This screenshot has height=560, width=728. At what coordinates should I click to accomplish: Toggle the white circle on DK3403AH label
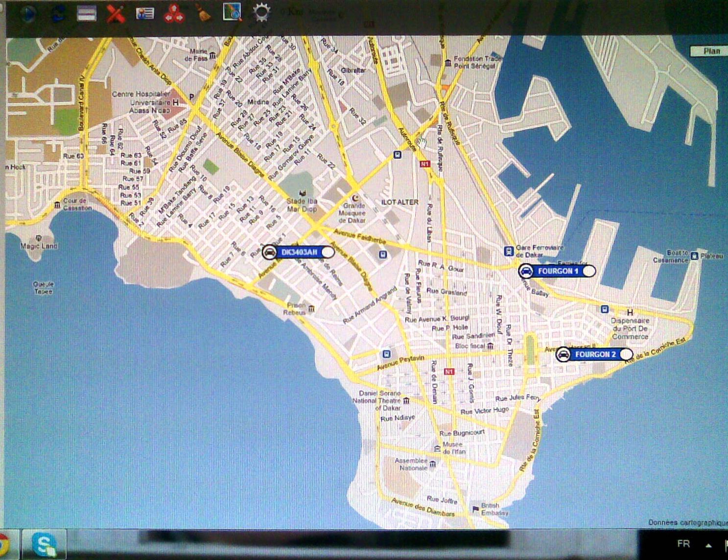328,252
